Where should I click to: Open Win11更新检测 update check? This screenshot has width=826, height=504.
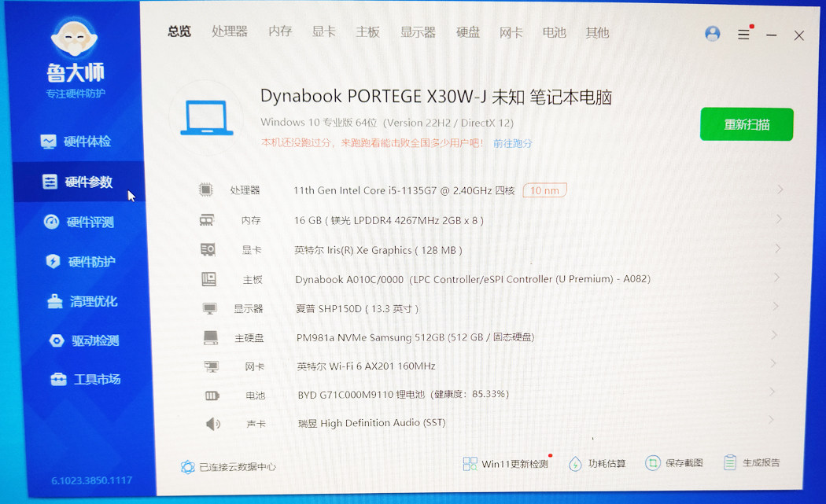(507, 463)
